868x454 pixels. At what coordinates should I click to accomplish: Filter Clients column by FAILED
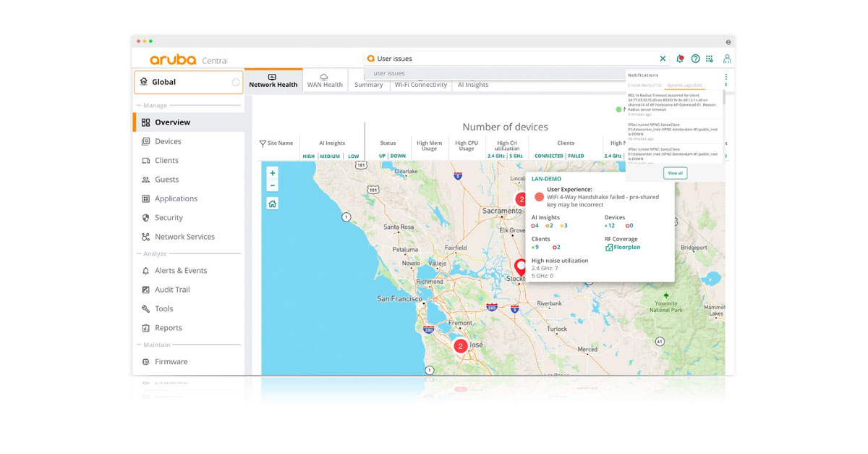[576, 156]
